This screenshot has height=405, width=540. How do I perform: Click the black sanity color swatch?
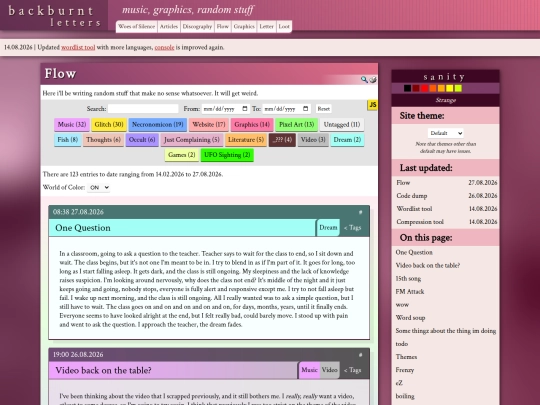[x=407, y=89]
